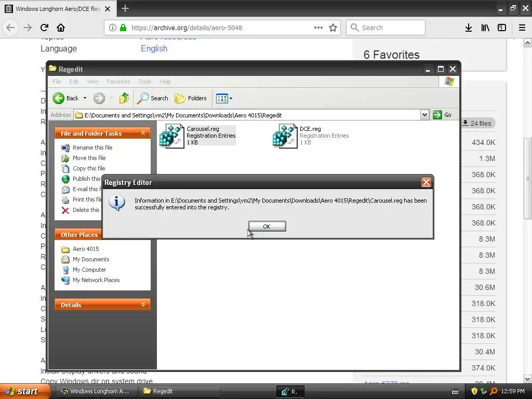The image size is (532, 399).
Task: Toggle the Folders pane button
Action: [x=190, y=98]
